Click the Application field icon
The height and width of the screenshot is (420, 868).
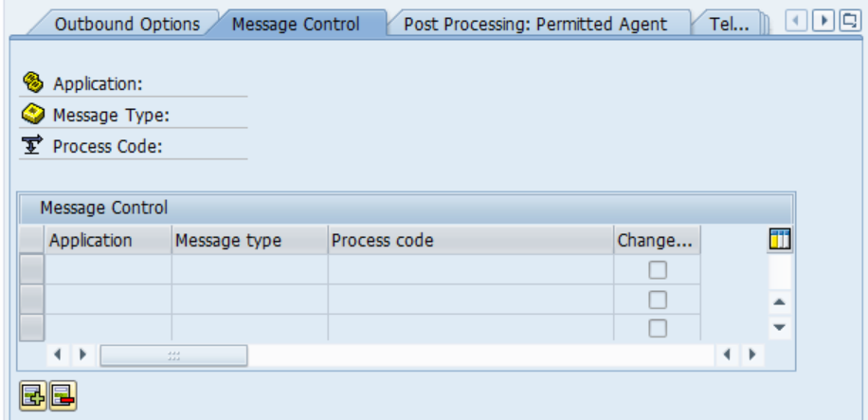(32, 83)
